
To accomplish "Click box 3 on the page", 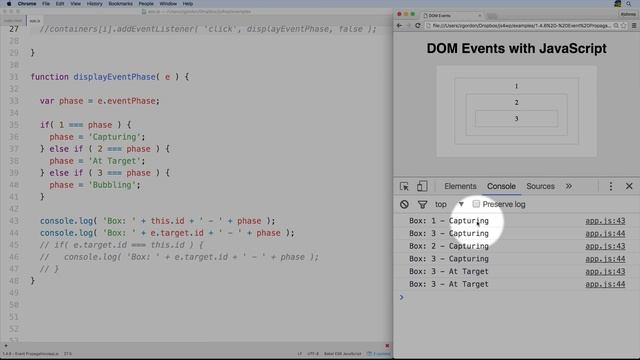I will (516, 119).
